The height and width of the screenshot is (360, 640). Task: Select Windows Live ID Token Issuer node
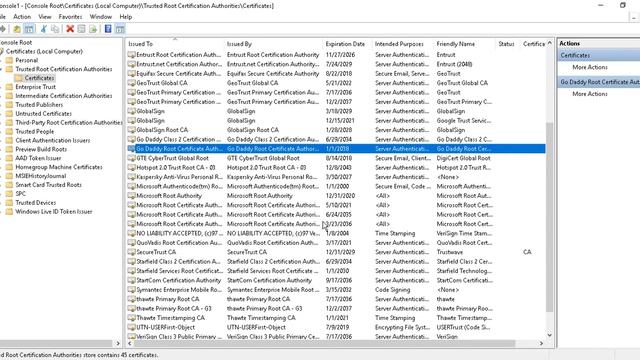click(53, 212)
